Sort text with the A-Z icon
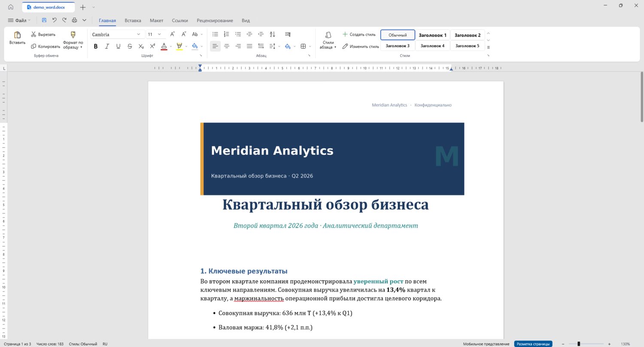This screenshot has width=644, height=347. [272, 34]
